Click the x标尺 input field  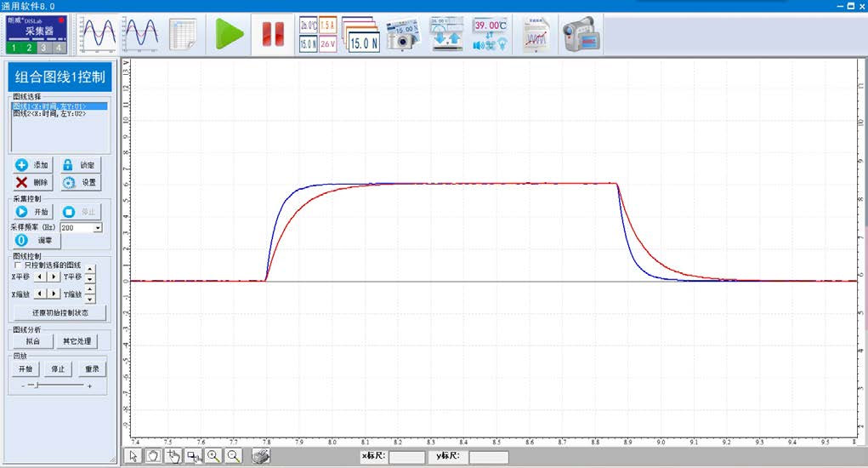click(406, 457)
